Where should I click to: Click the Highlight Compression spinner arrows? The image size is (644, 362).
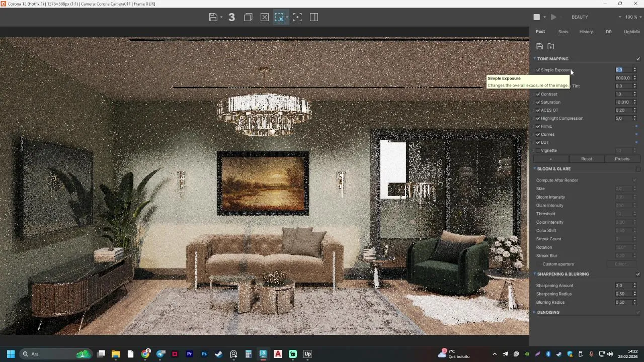coord(634,118)
